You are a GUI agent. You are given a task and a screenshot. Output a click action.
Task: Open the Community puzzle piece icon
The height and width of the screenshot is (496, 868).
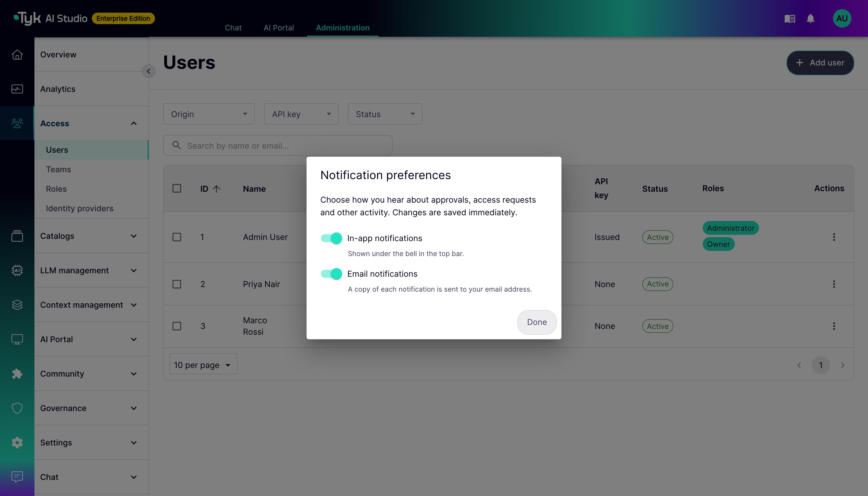(x=17, y=374)
